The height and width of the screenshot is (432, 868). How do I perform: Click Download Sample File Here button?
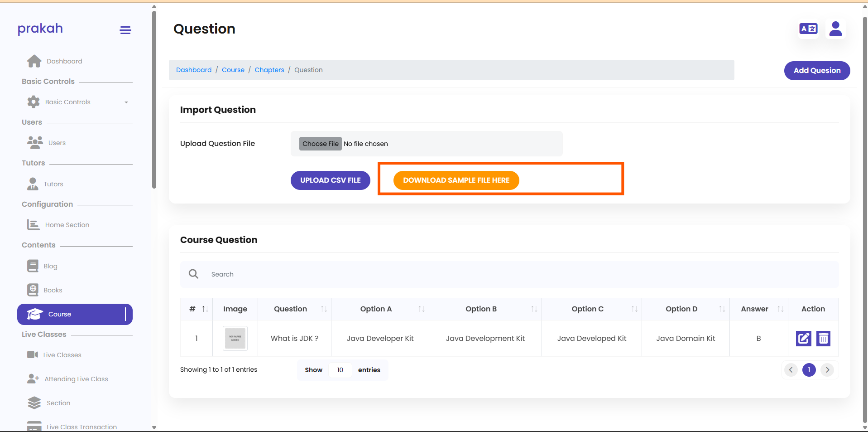click(456, 180)
